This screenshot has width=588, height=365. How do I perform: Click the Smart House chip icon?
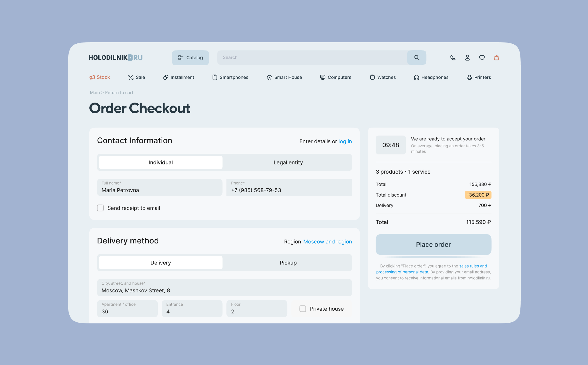coord(269,77)
